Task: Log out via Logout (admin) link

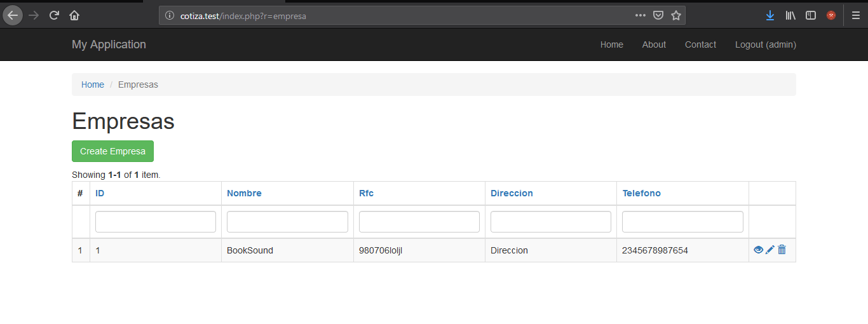Action: point(765,44)
